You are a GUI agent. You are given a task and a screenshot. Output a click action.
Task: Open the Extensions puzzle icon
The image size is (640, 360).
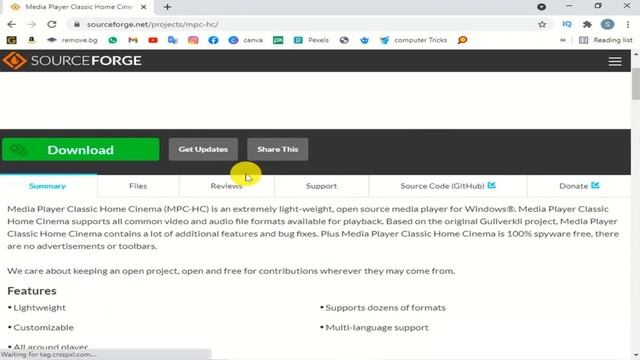587,24
